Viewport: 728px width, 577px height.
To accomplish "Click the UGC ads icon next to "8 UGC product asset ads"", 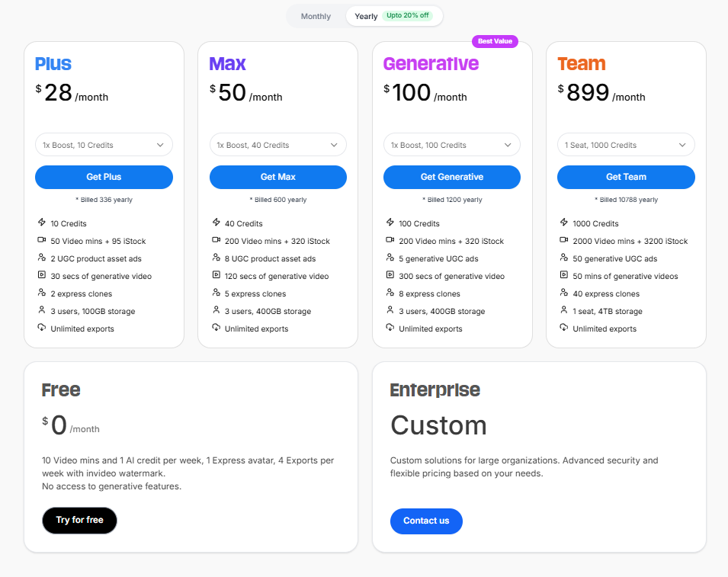I will pyautogui.click(x=216, y=258).
